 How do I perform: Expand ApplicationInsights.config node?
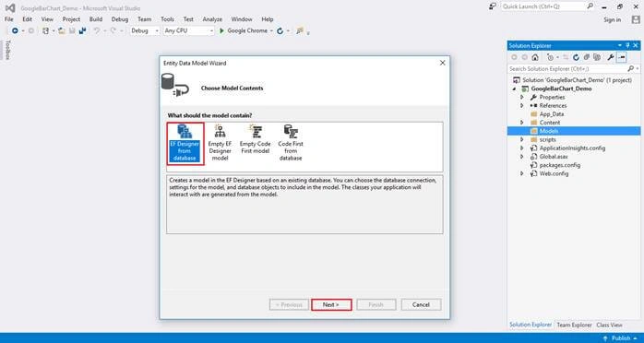click(x=522, y=148)
